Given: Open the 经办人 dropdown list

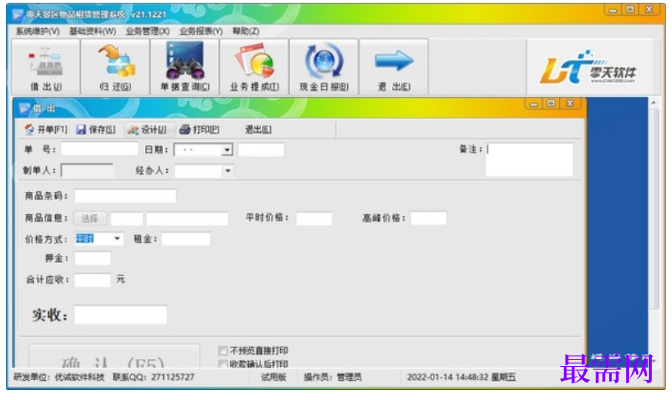Looking at the screenshot, I should click(x=228, y=171).
